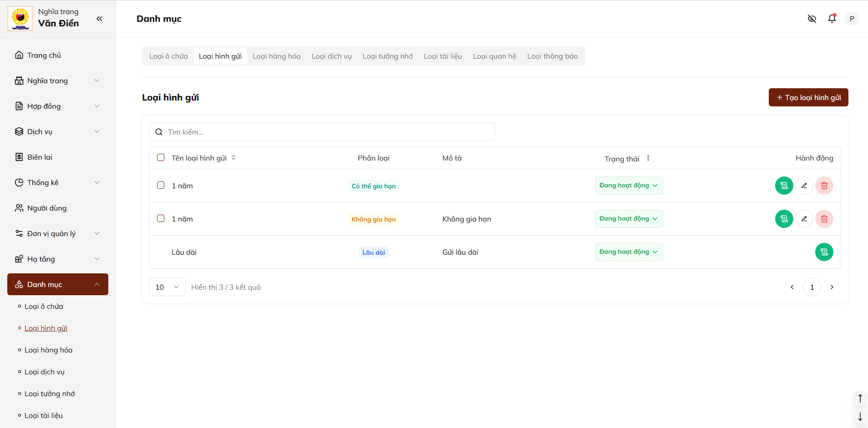The height and width of the screenshot is (428, 868).
Task: Open the page size dropdown showing 10
Action: 167,287
